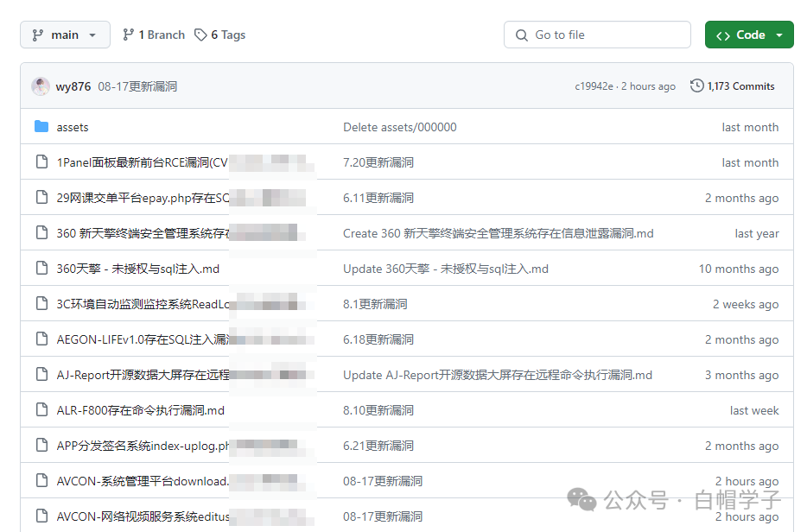Screen dimensions: 807x532
Task: Open the Update 360天擎 commit message
Action: [x=446, y=269]
